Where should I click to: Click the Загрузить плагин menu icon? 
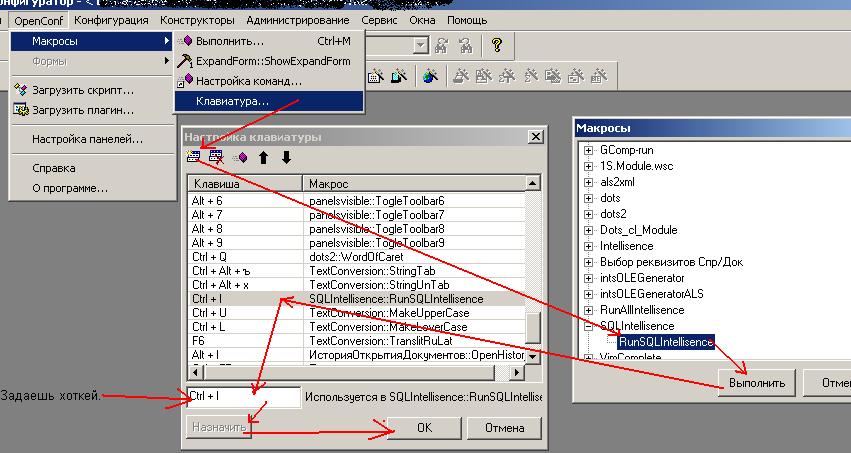click(x=20, y=109)
